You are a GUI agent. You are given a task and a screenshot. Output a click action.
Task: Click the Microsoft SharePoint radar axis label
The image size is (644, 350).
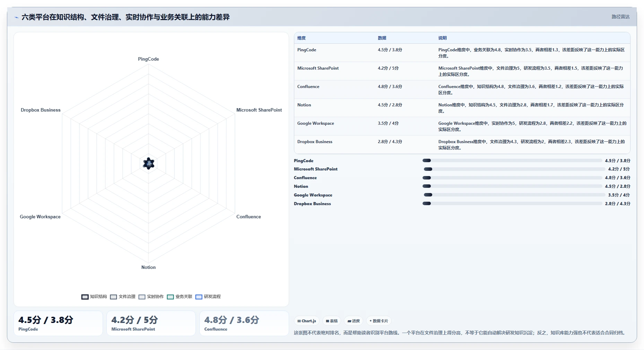[x=259, y=110]
